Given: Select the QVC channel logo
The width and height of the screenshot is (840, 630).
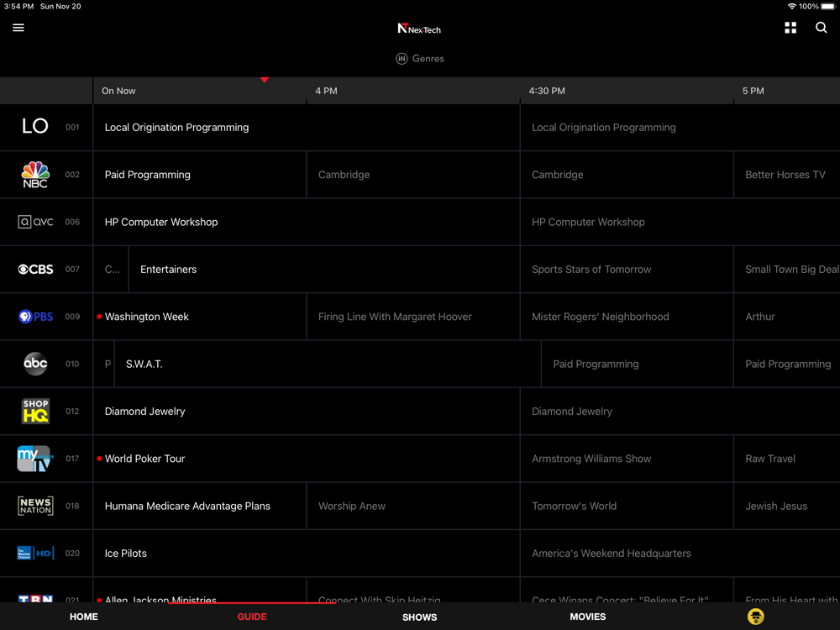Looking at the screenshot, I should tap(35, 222).
